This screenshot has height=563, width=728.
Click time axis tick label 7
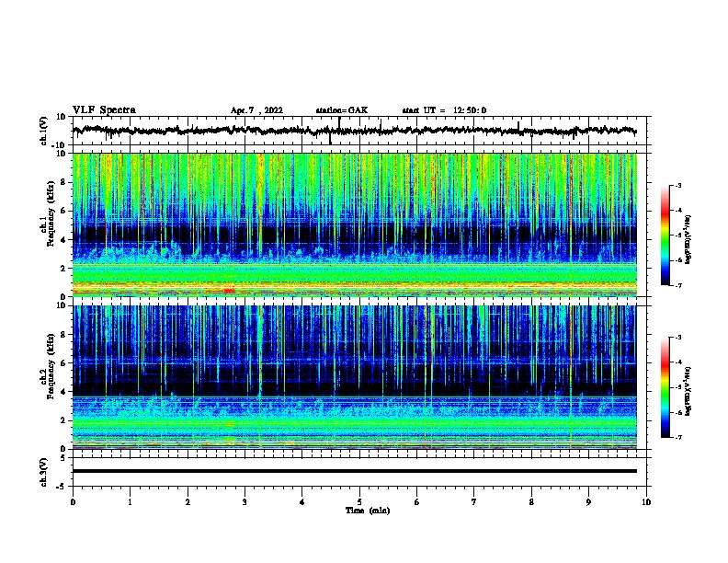(x=474, y=502)
